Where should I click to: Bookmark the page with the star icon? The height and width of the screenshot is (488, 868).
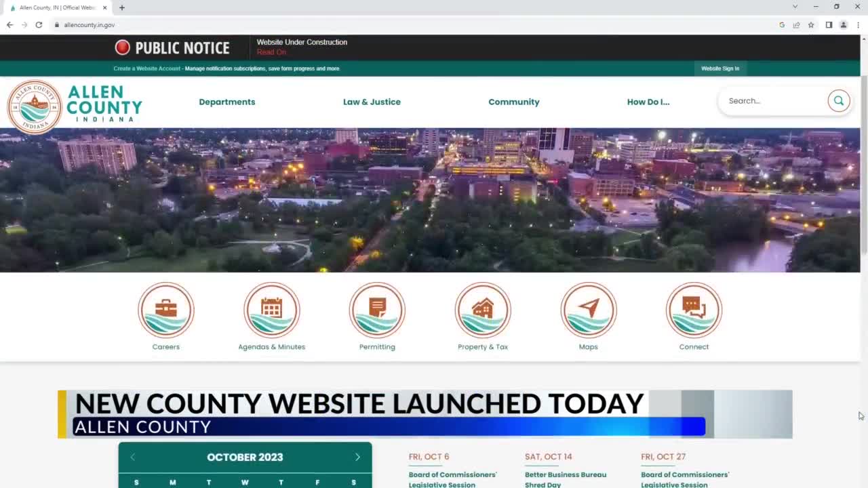tap(811, 24)
